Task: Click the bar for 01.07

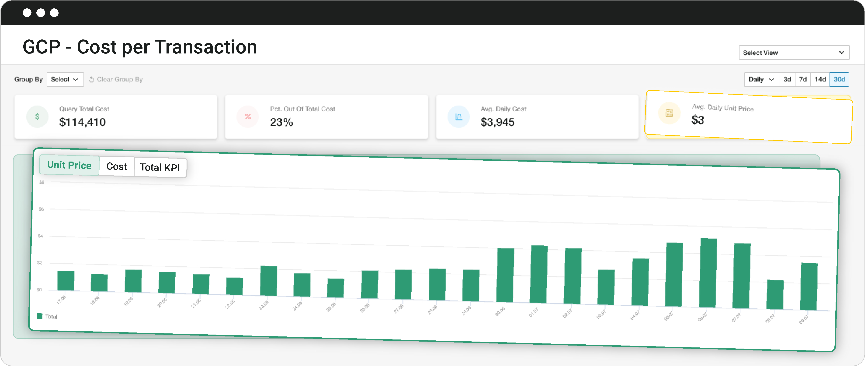Action: pos(539,275)
